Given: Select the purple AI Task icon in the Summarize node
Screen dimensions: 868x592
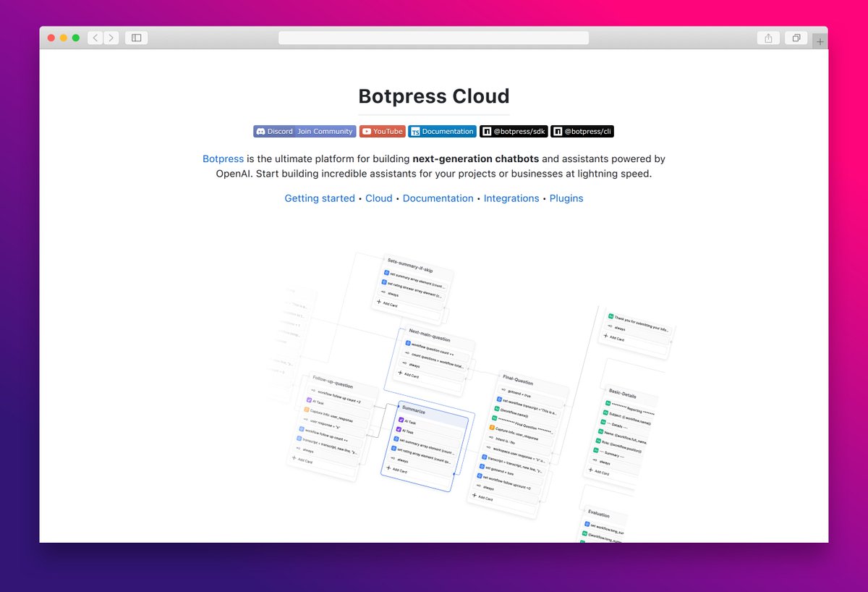Looking at the screenshot, I should click(x=401, y=420).
